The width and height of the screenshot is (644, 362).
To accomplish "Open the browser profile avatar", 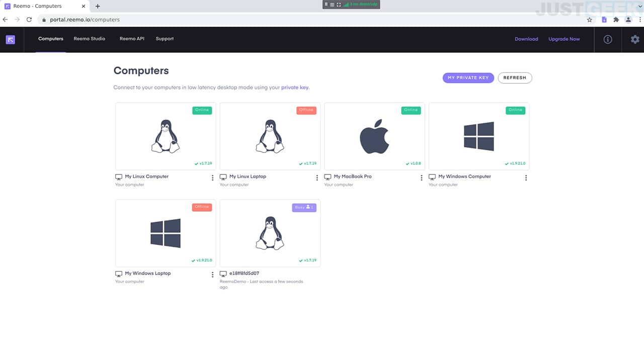I will click(x=628, y=20).
